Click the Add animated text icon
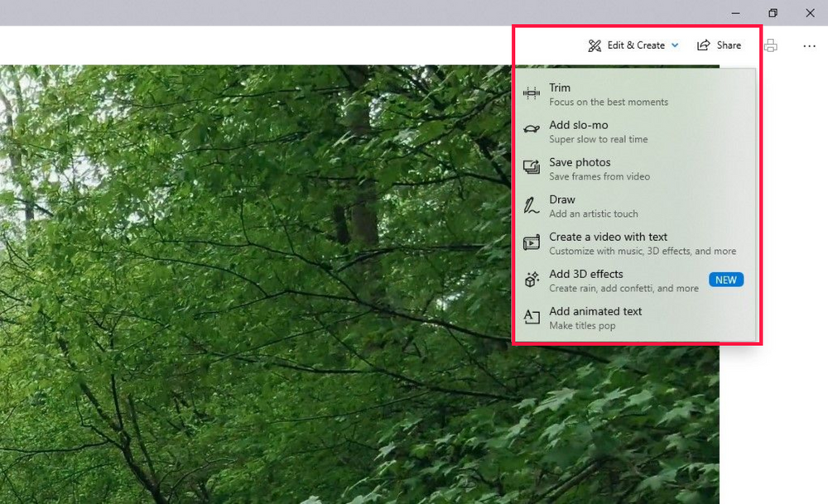Viewport: 828px width, 504px height. [x=532, y=318]
